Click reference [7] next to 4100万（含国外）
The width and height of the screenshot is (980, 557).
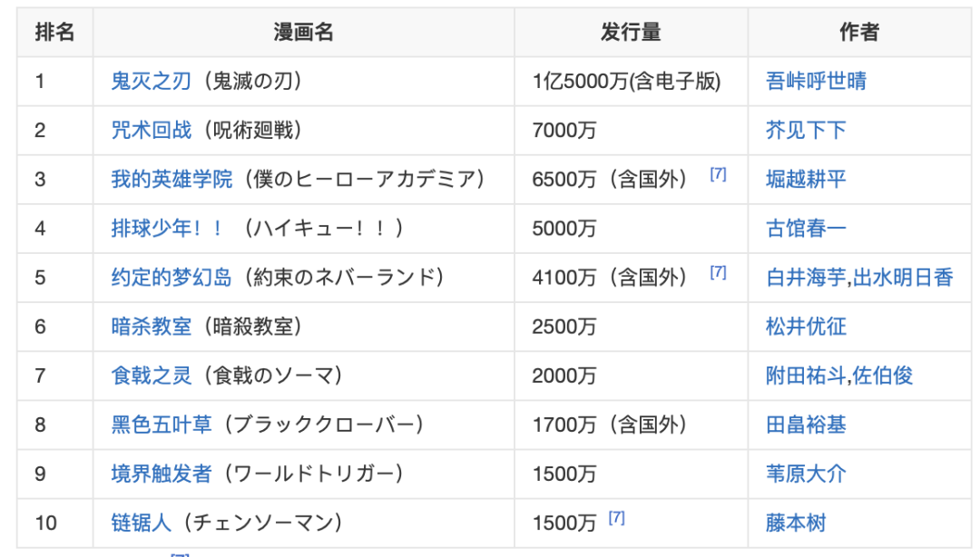pos(718,272)
